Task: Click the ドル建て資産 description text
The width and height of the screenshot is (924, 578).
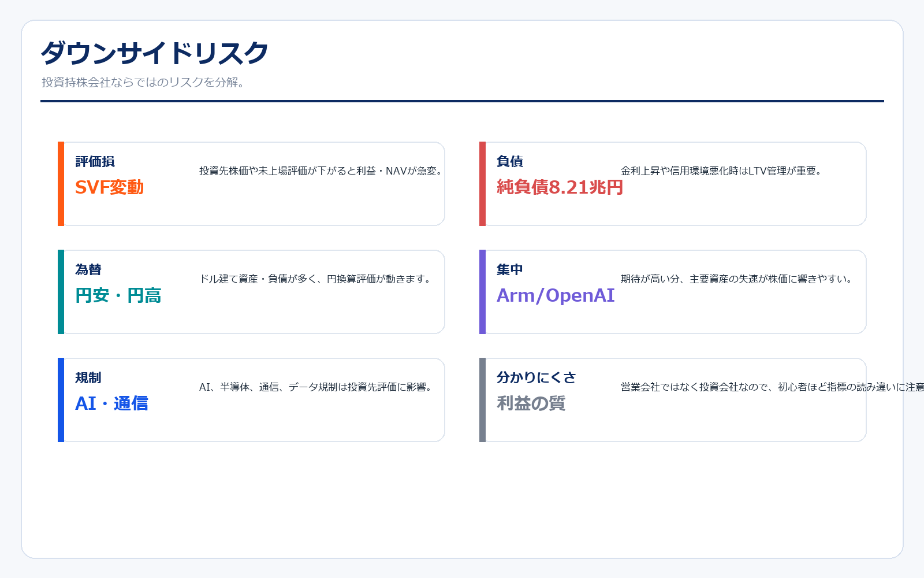Action: pos(316,279)
